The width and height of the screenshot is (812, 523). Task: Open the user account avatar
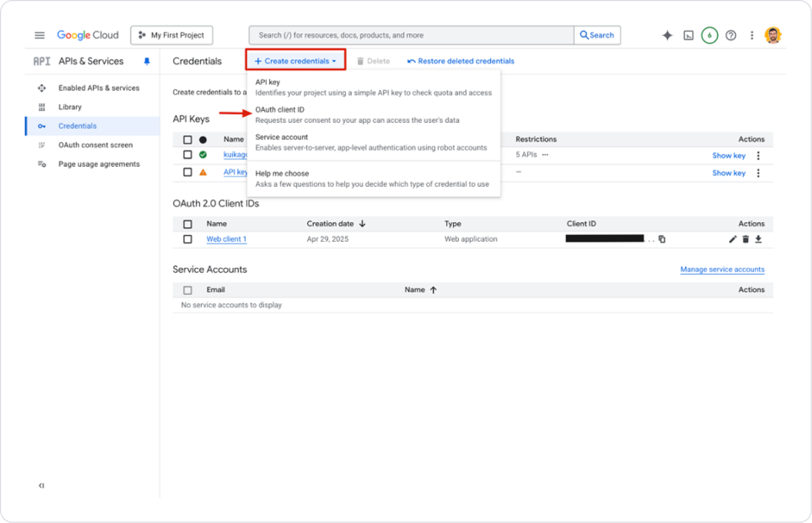point(773,35)
